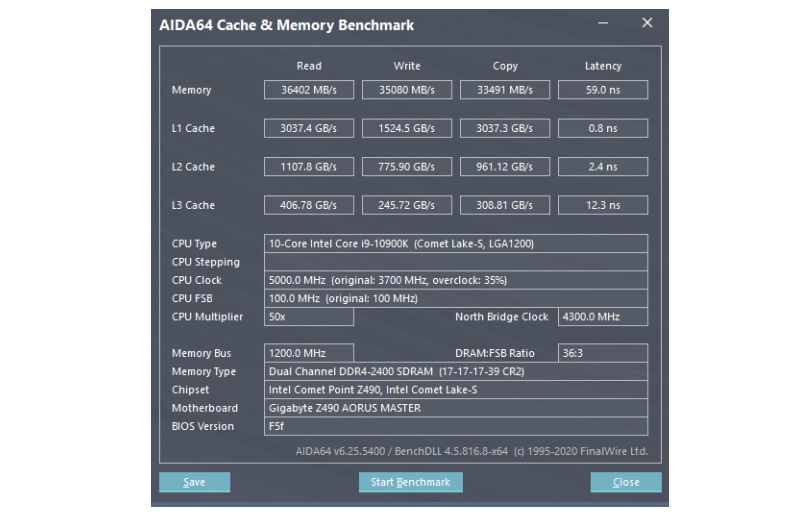Click the L1 Cache Latency field
Image resolution: width=792 pixels, height=518 pixels.
(x=602, y=128)
